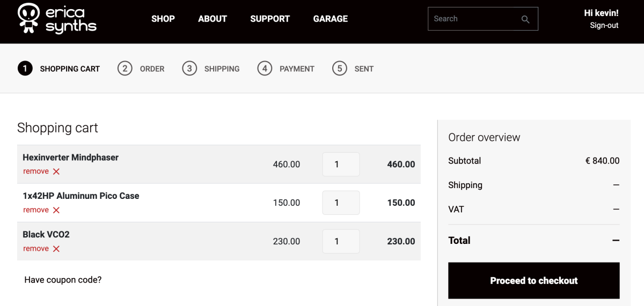The image size is (644, 306).
Task: Edit quantity field for Aluminum Pico Case
Action: [341, 203]
